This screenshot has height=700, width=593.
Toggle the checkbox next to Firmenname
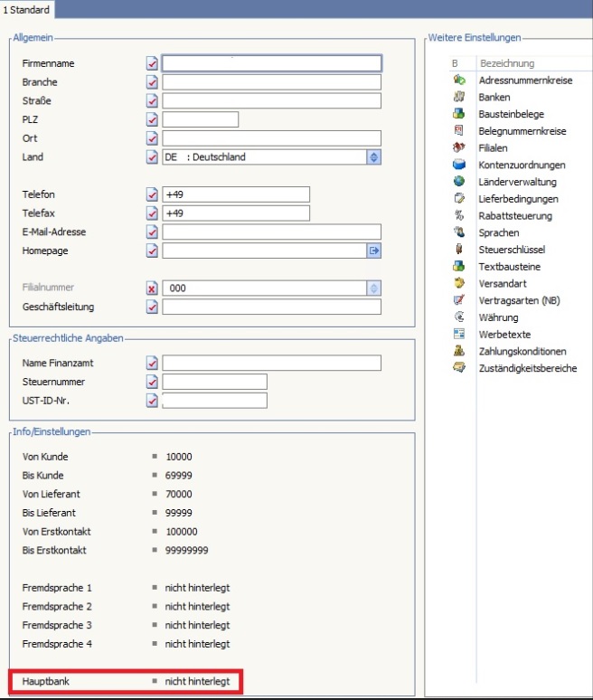pos(152,63)
